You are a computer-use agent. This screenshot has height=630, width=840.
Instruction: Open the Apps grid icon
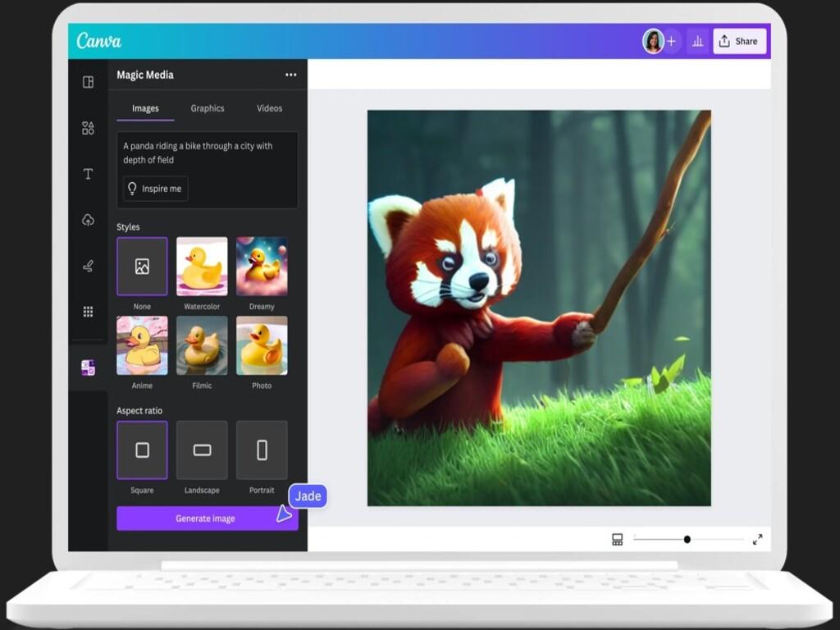[x=88, y=312]
